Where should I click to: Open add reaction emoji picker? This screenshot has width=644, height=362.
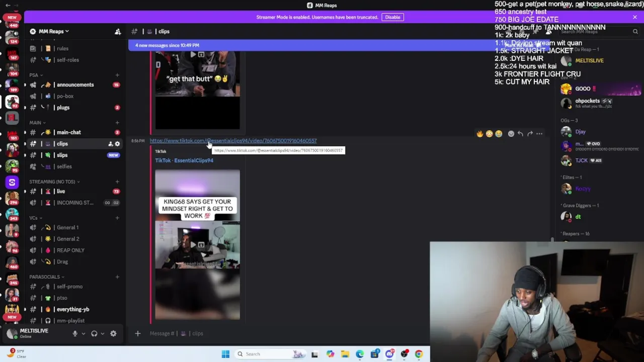511,134
